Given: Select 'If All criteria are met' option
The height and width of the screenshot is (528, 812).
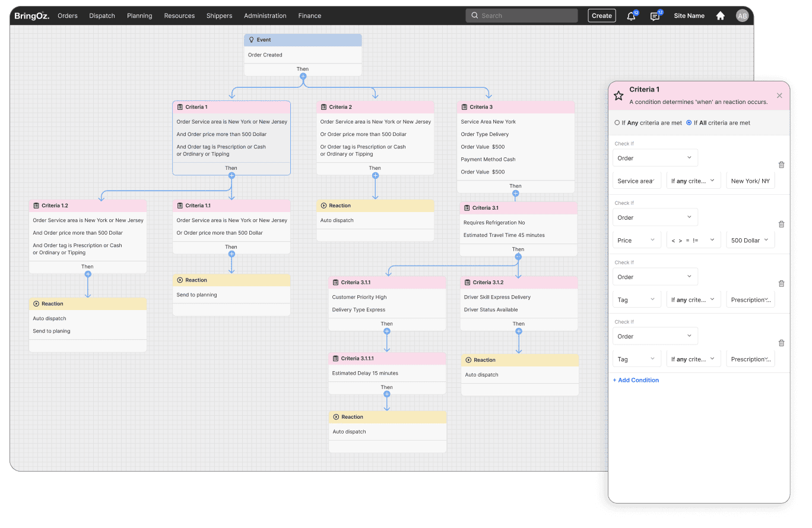Looking at the screenshot, I should 718,123.
